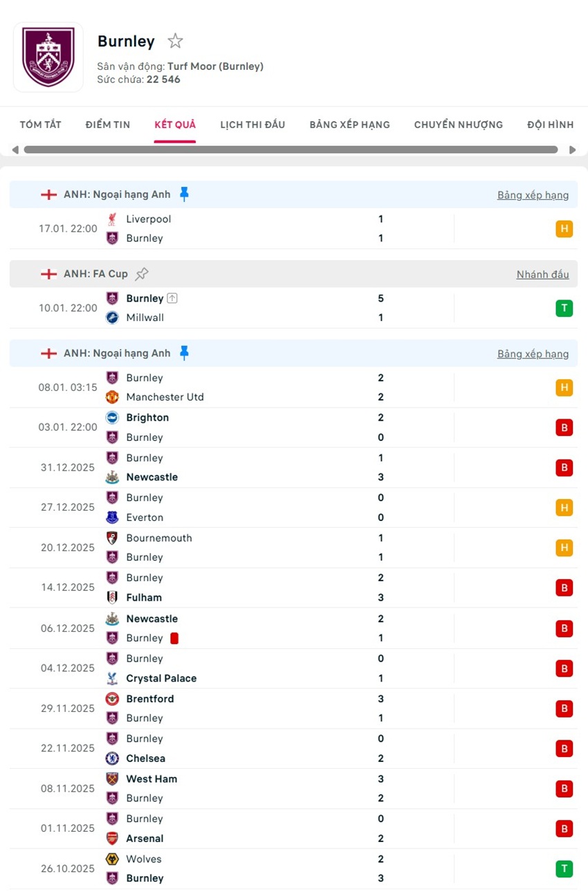
Task: Click the Millwall team crest
Action: [112, 318]
